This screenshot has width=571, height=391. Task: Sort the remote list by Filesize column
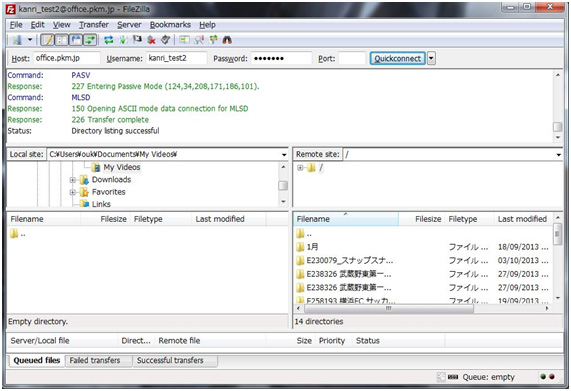(421, 219)
